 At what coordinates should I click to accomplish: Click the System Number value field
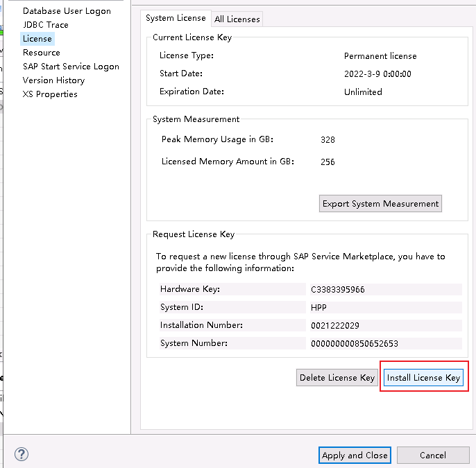[x=385, y=343]
